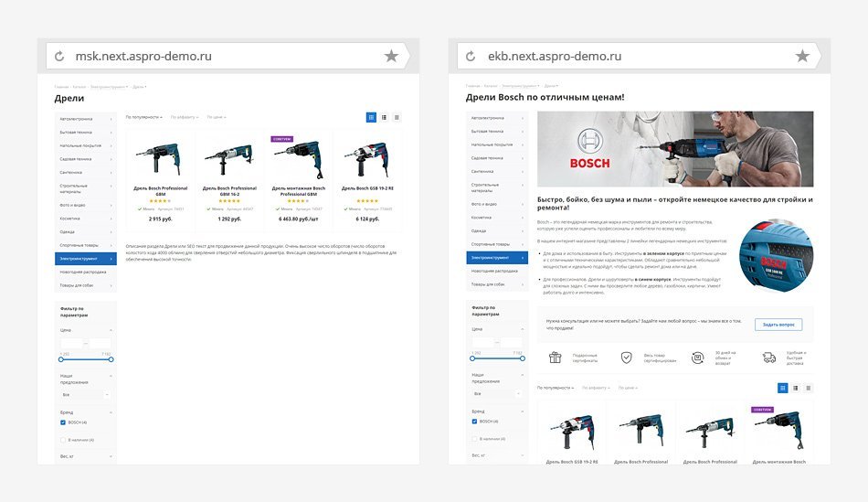
Task: Bookmark ekb.next.aspro-demo.ru with the star icon
Action: tap(803, 56)
